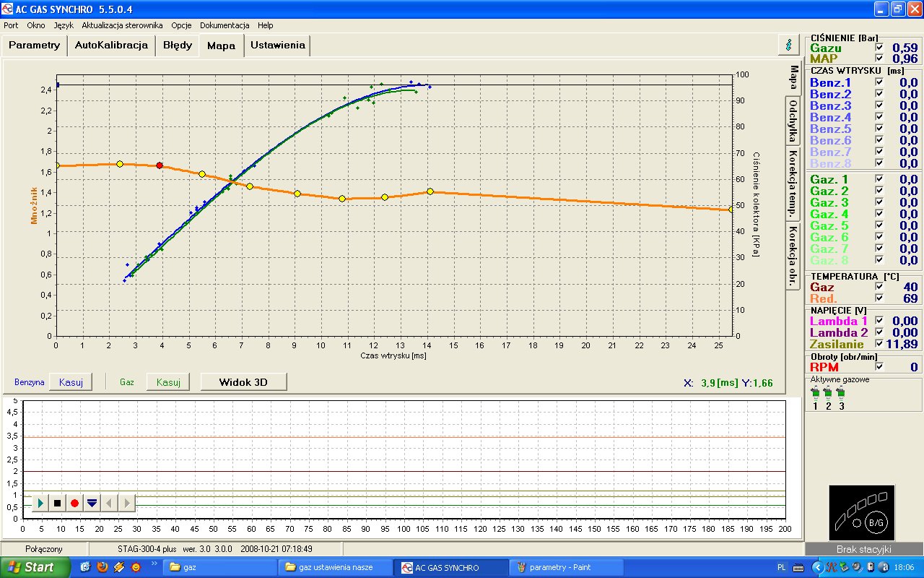Expand the quick launch overflow chevron

click(x=154, y=564)
